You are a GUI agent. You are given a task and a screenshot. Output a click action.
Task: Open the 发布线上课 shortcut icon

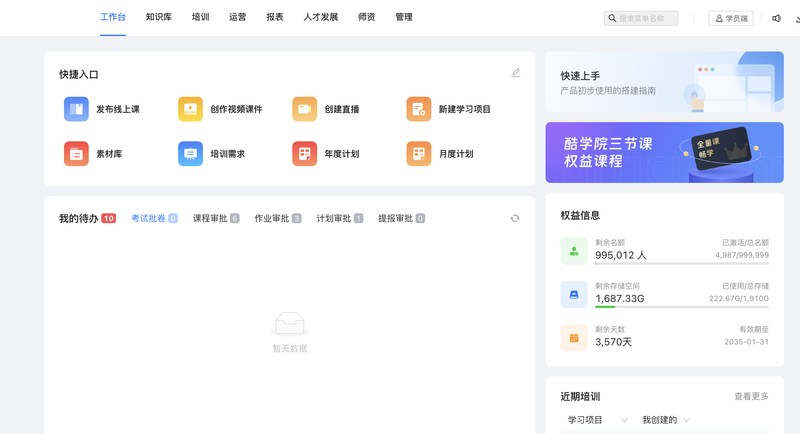coord(76,109)
